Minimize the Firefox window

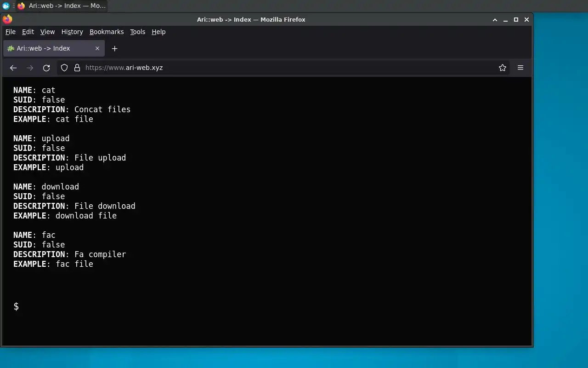click(x=505, y=20)
